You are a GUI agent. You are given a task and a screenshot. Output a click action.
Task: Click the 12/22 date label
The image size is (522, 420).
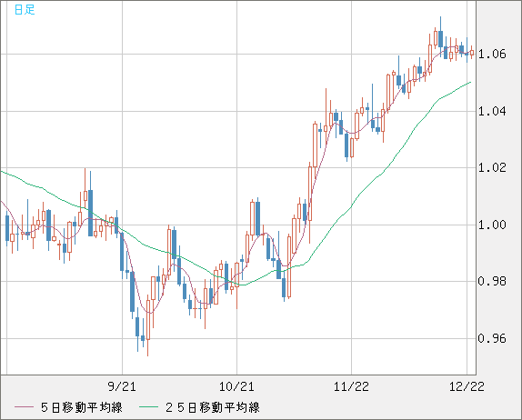[467, 386]
